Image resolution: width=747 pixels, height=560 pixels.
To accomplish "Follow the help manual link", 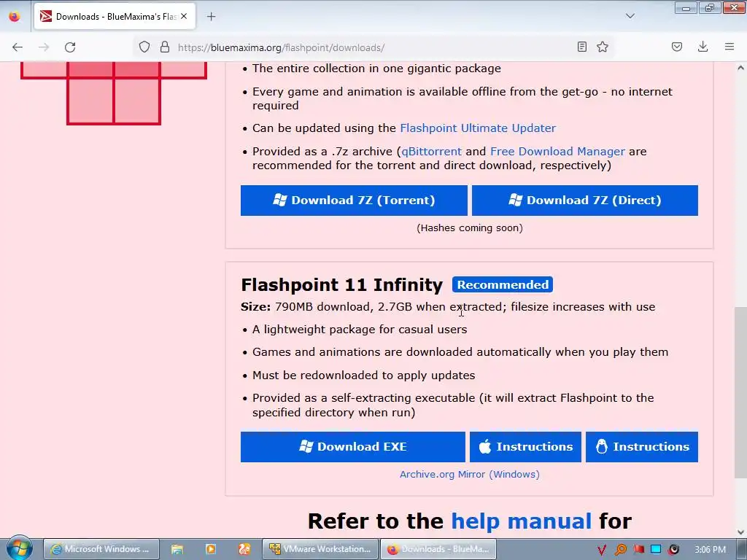I will 521,521.
